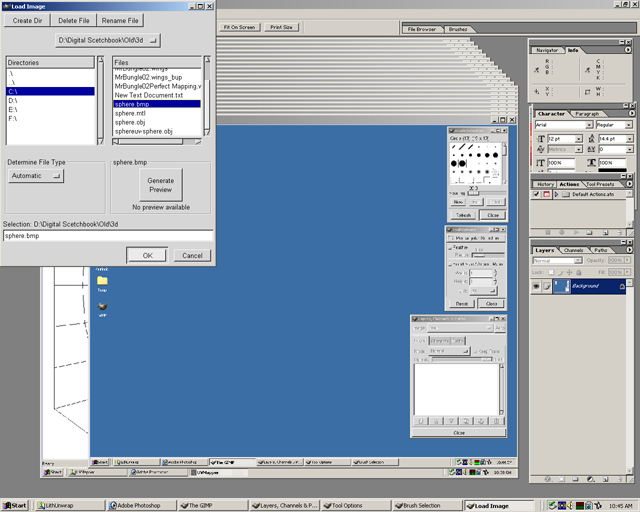Click the stop icon in Actions palette
Viewport: 640px width, 512px height.
[547, 232]
